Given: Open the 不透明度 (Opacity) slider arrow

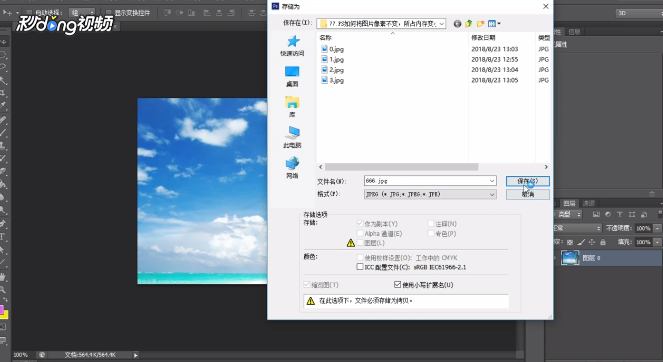Looking at the screenshot, I should click(x=658, y=228).
